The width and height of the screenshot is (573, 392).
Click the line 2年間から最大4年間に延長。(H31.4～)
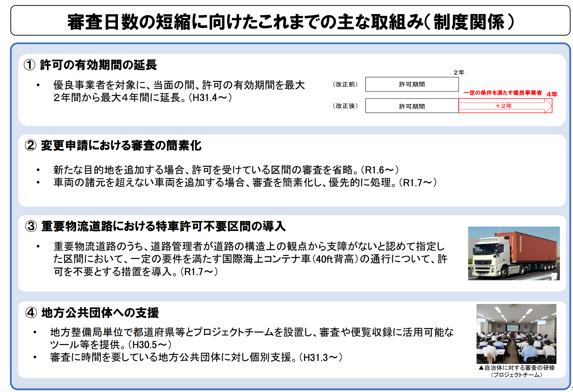point(143,98)
